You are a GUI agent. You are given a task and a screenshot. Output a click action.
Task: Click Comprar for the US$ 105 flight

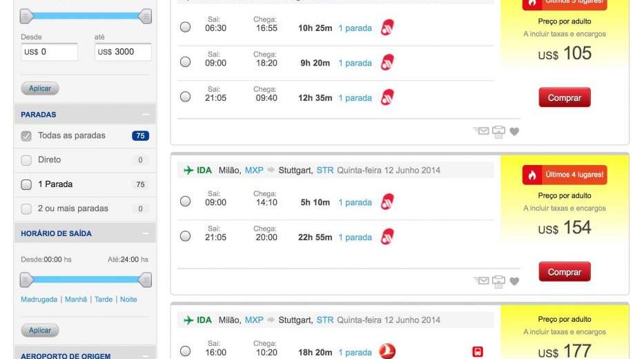pyautogui.click(x=564, y=98)
